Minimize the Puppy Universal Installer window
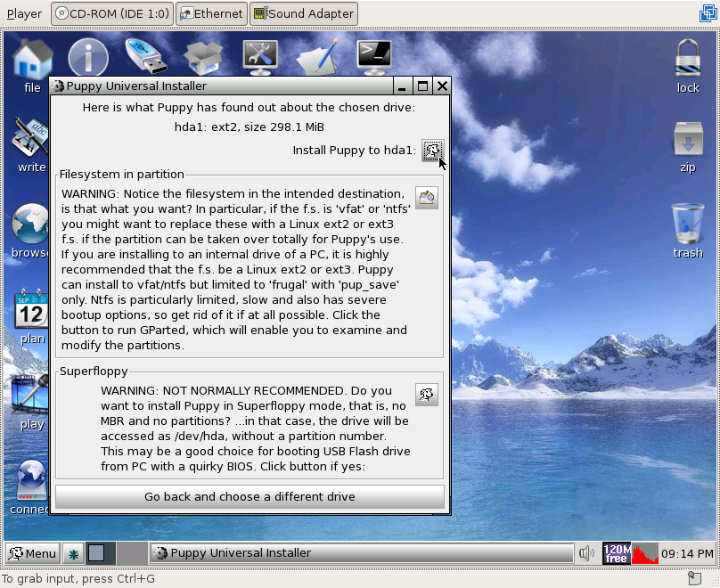Image resolution: width=720 pixels, height=588 pixels. (402, 86)
